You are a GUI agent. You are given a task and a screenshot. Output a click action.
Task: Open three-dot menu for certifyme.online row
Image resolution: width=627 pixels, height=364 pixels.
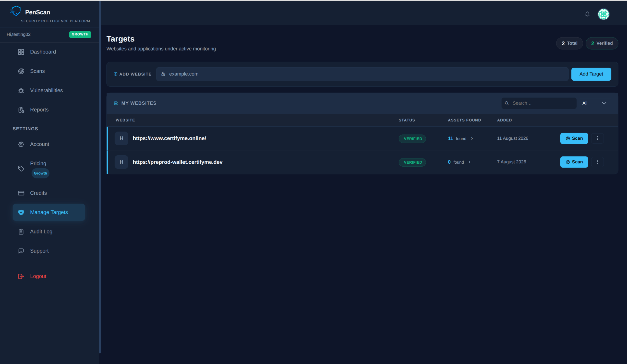tap(597, 138)
